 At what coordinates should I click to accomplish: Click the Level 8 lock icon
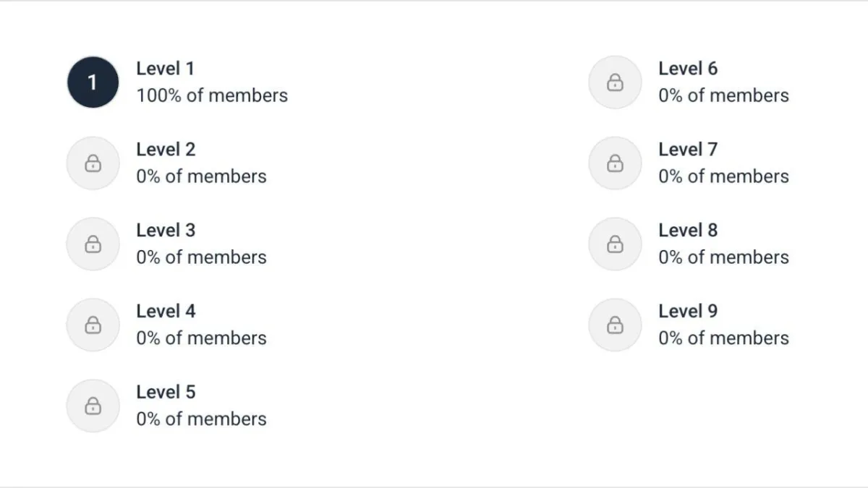615,244
